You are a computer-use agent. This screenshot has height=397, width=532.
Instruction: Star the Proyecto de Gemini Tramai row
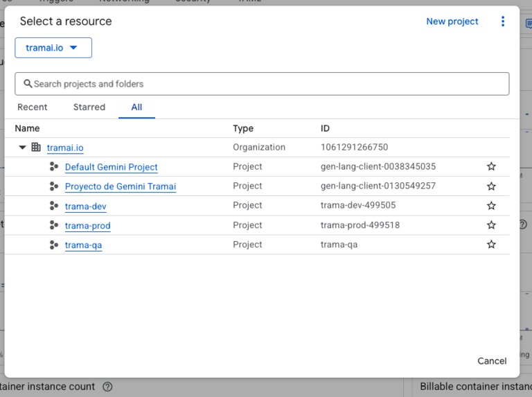[491, 186]
